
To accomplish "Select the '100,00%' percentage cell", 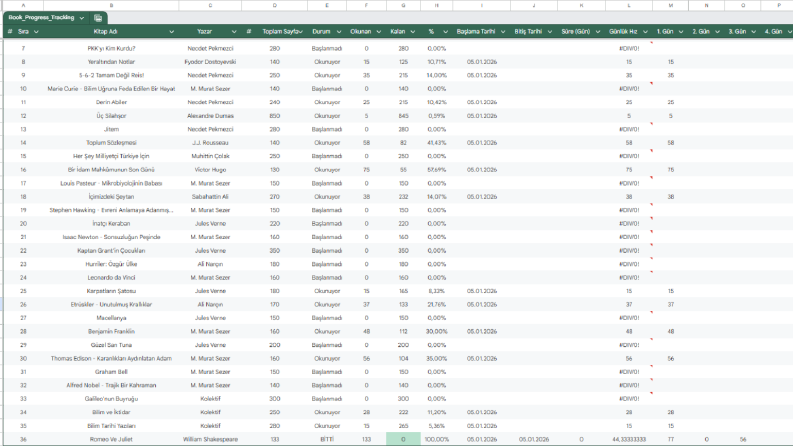I will [x=436, y=439].
